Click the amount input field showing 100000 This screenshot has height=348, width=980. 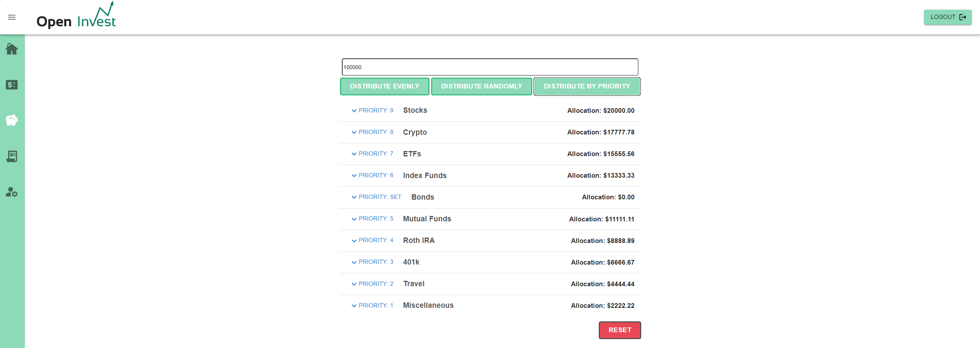coord(490,67)
